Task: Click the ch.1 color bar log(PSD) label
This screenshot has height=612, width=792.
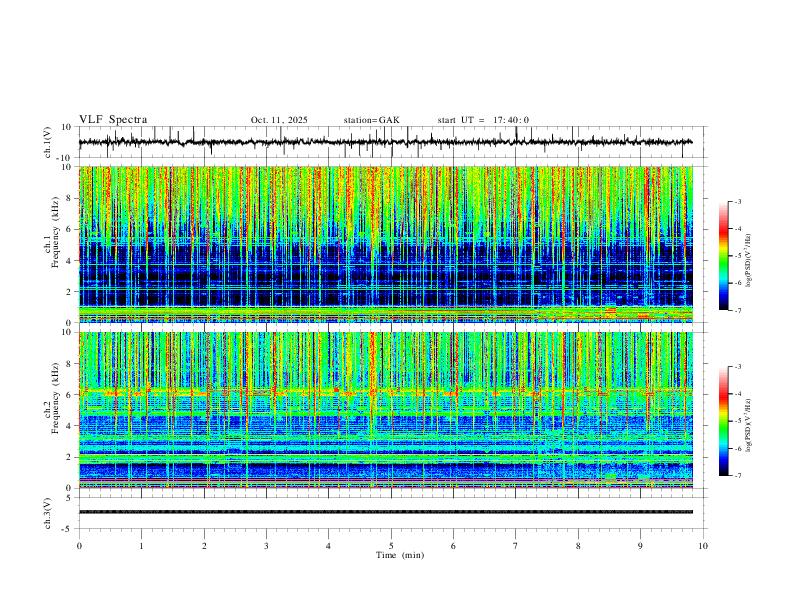Action: tap(748, 261)
